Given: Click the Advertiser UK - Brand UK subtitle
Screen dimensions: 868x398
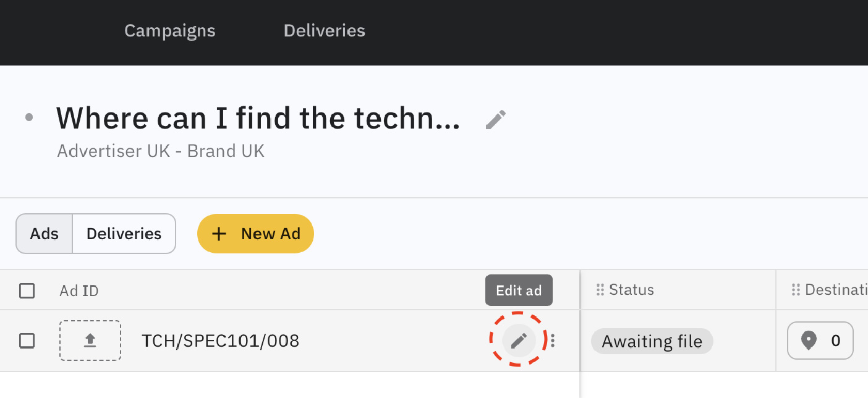Looking at the screenshot, I should pos(161,151).
